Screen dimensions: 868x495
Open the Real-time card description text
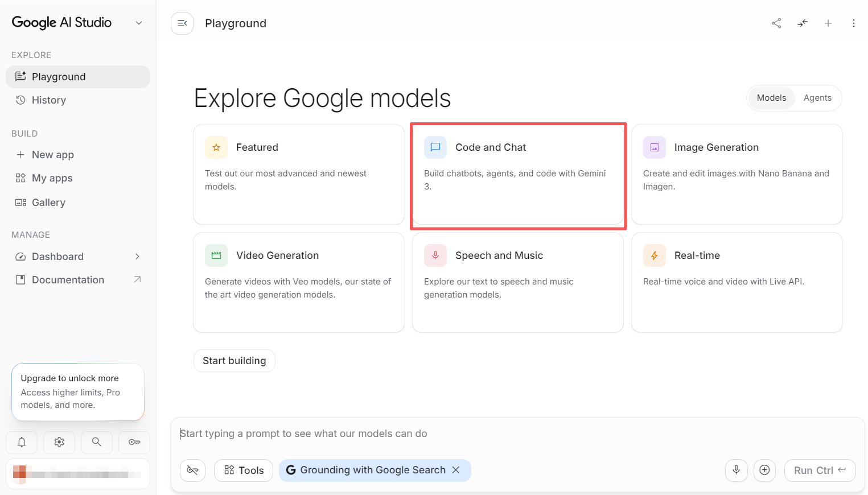[x=723, y=282]
